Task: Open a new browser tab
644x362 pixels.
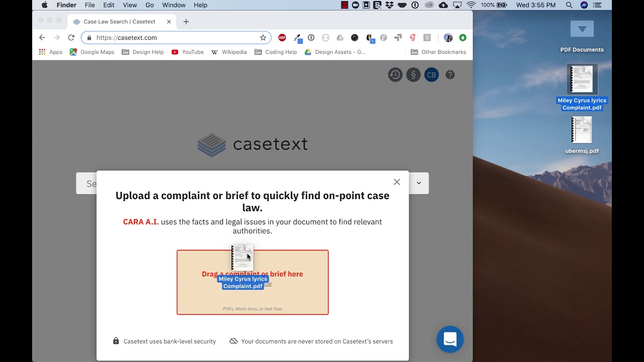Action: [186, 22]
